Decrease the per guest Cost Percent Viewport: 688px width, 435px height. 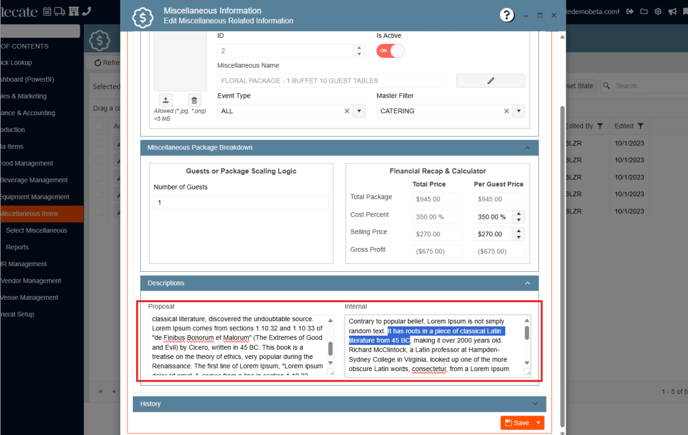tap(519, 220)
